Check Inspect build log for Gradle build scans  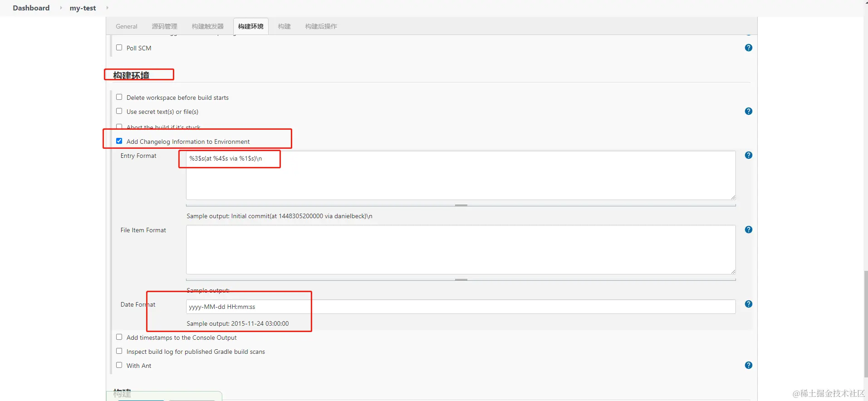(119, 351)
